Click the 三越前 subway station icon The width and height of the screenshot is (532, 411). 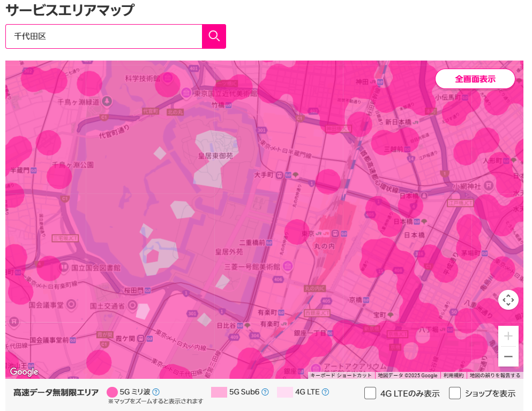(407, 150)
